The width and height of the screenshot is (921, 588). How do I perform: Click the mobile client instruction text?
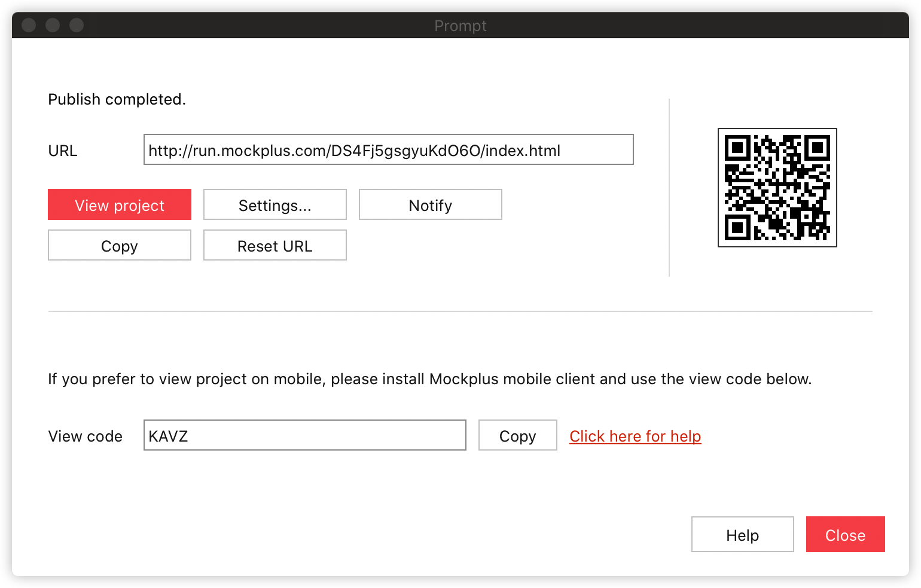tap(430, 379)
